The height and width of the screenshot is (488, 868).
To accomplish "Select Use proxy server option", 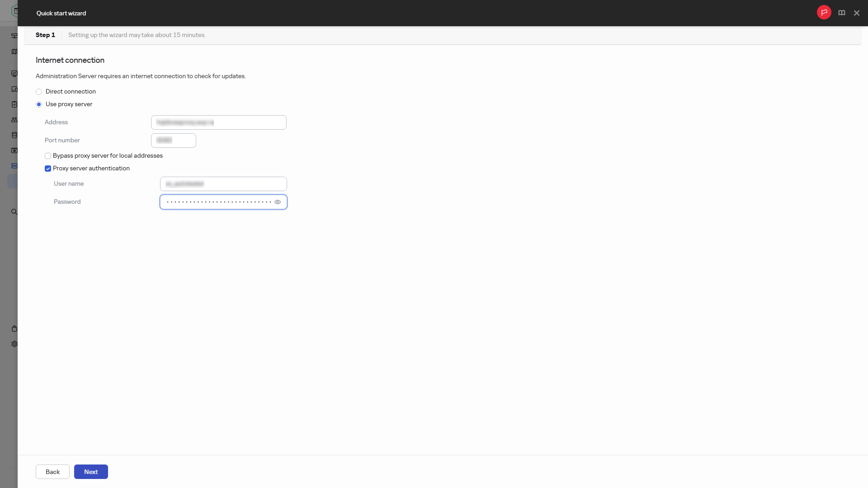I will coord(39,104).
